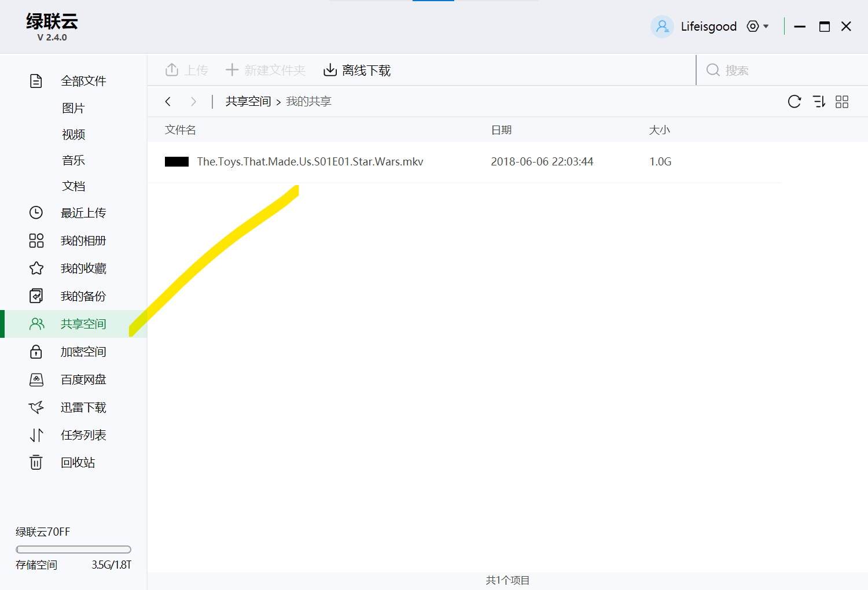Image resolution: width=868 pixels, height=590 pixels.
Task: Select 加密空间 label in sidebar
Action: coord(83,352)
